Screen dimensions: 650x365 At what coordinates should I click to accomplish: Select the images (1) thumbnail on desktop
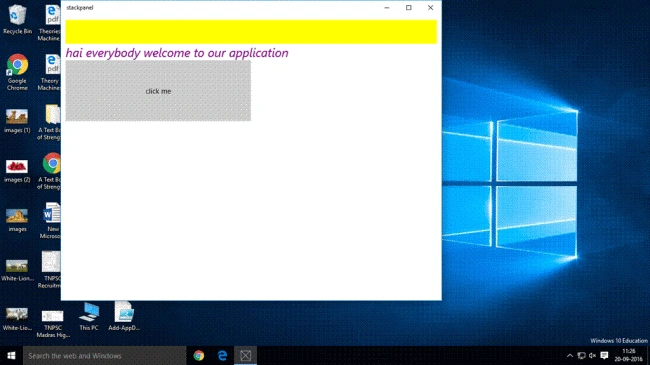[x=17, y=121]
